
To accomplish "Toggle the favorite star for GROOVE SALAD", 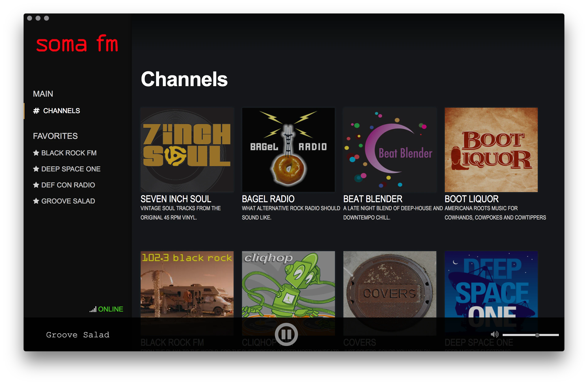I will coord(36,201).
